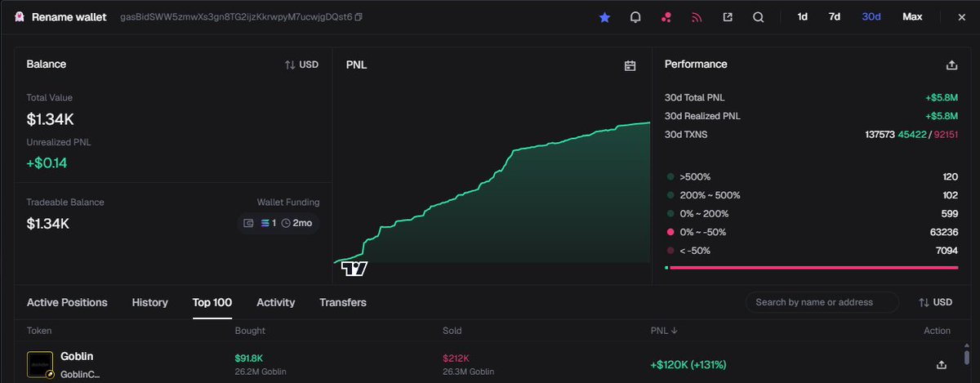980x383 pixels.
Task: Click the $212K sold amount
Action: point(456,358)
